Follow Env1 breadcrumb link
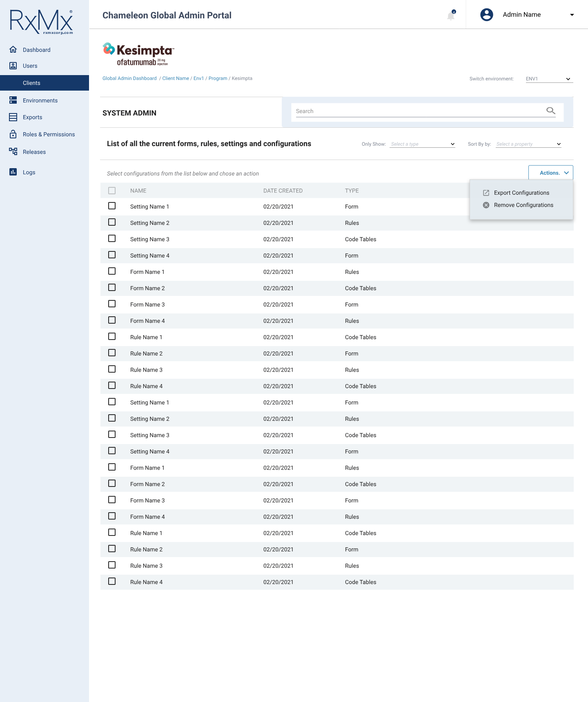The image size is (588, 702). (198, 78)
